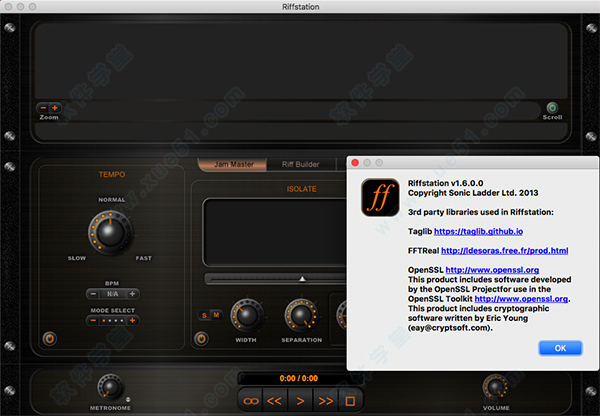The width and height of the screenshot is (600, 416).
Task: Click OK in the about dialog
Action: [560, 348]
